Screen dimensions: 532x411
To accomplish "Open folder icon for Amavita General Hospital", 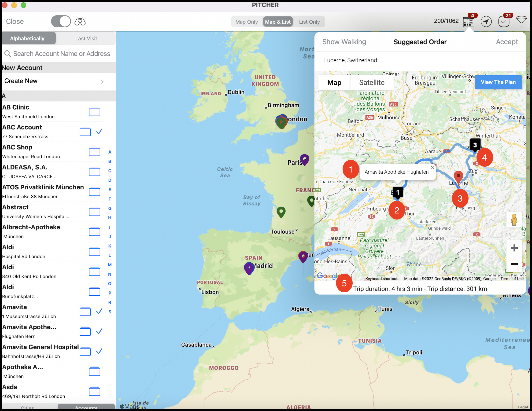I will [85, 351].
